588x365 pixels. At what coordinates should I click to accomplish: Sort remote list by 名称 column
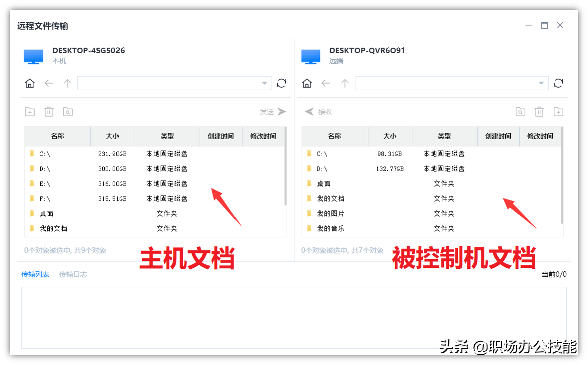334,136
